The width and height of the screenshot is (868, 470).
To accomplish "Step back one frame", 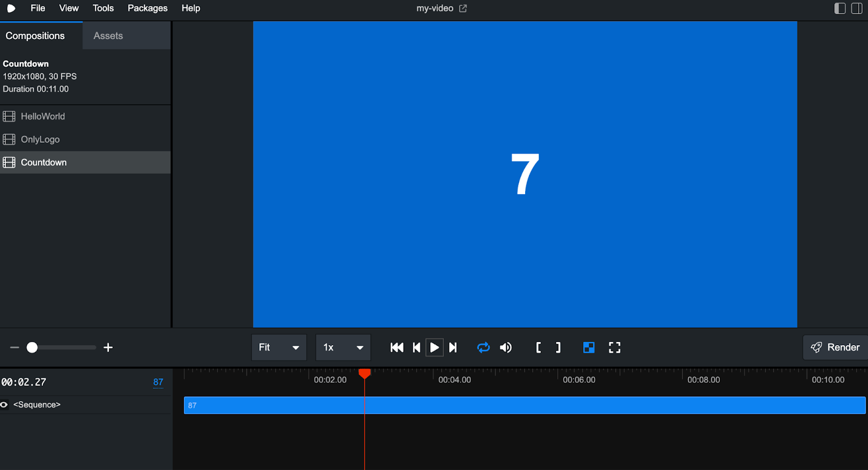I will pyautogui.click(x=416, y=347).
